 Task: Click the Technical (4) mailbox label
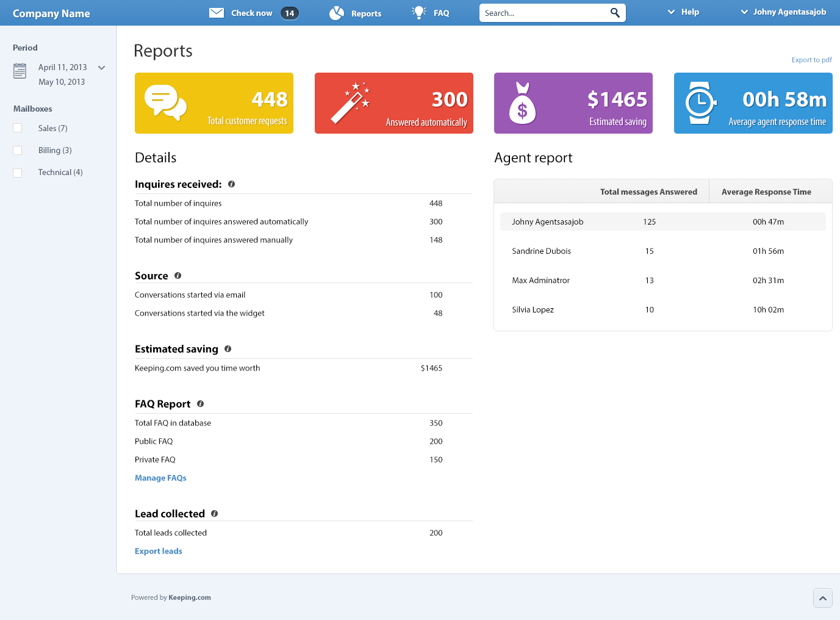point(60,172)
